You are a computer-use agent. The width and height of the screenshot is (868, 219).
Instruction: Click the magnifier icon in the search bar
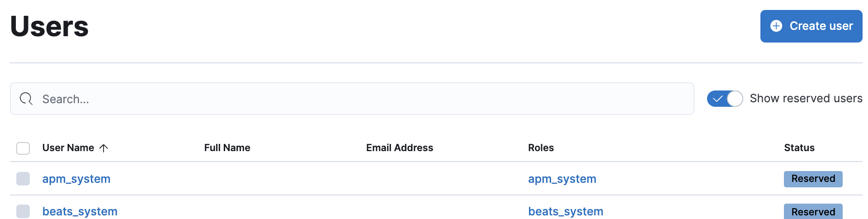pyautogui.click(x=26, y=99)
